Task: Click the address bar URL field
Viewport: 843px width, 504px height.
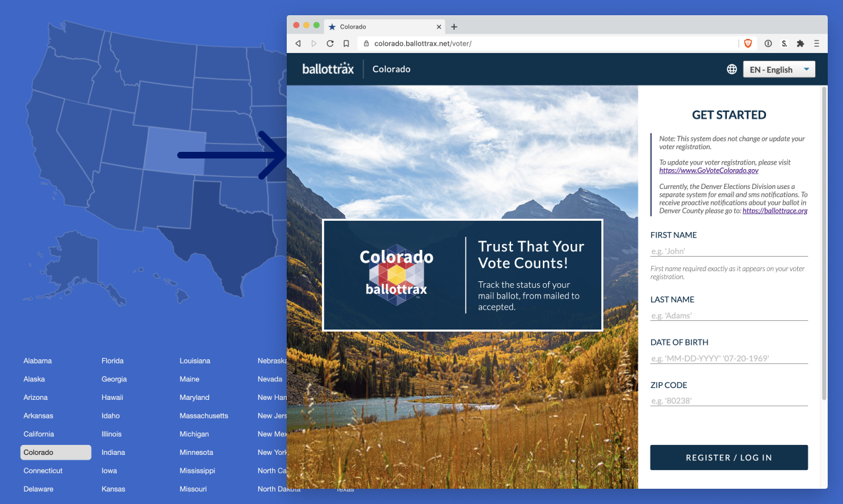Action: [x=548, y=44]
